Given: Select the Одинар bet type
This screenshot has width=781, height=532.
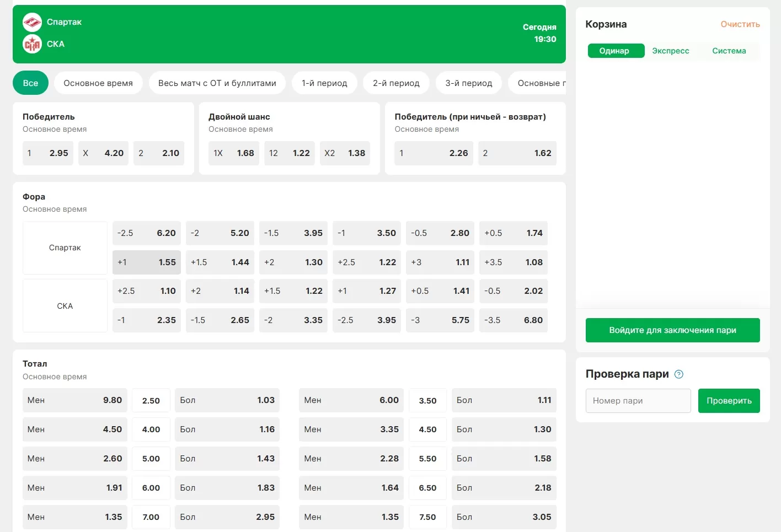Looking at the screenshot, I should pos(615,51).
